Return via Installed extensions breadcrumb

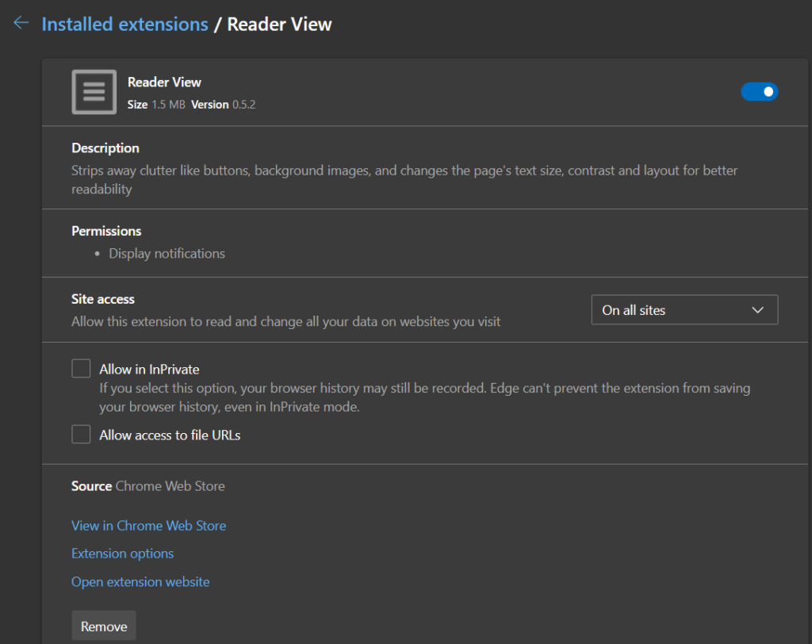124,24
